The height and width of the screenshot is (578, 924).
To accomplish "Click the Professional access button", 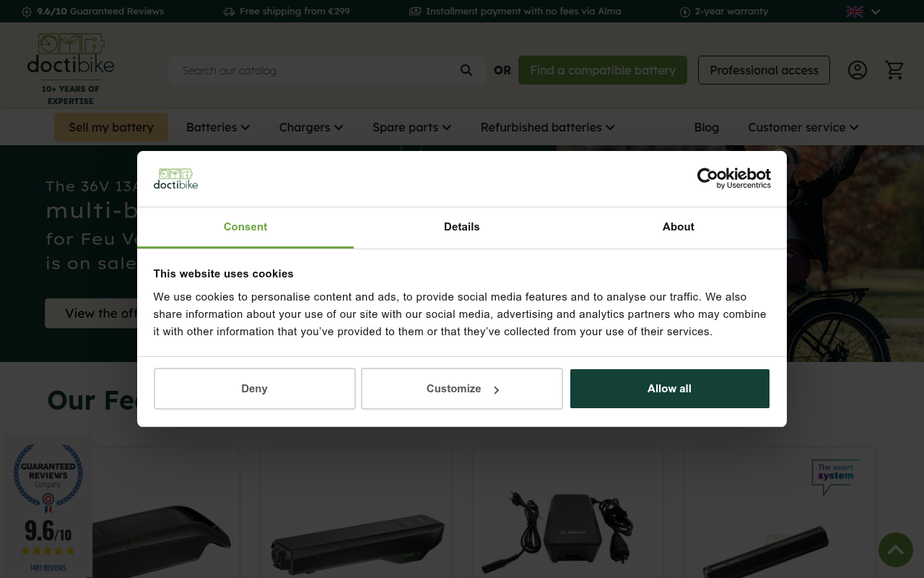I will [x=764, y=70].
